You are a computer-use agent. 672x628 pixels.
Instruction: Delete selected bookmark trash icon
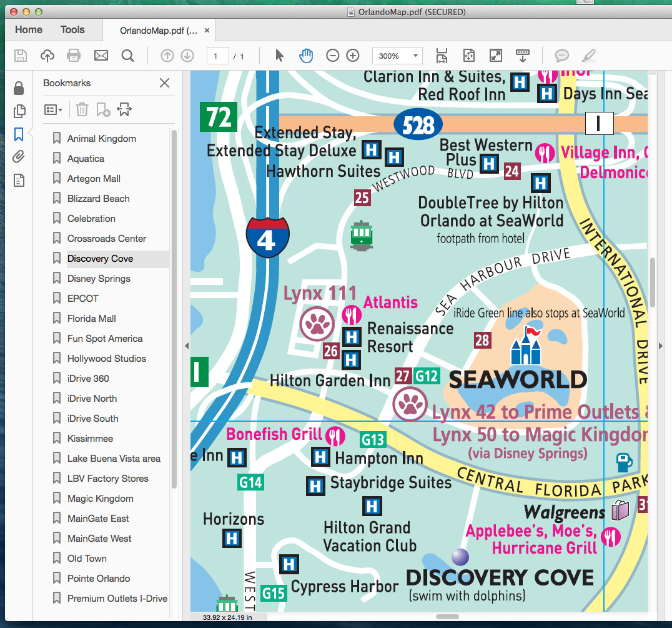82,110
